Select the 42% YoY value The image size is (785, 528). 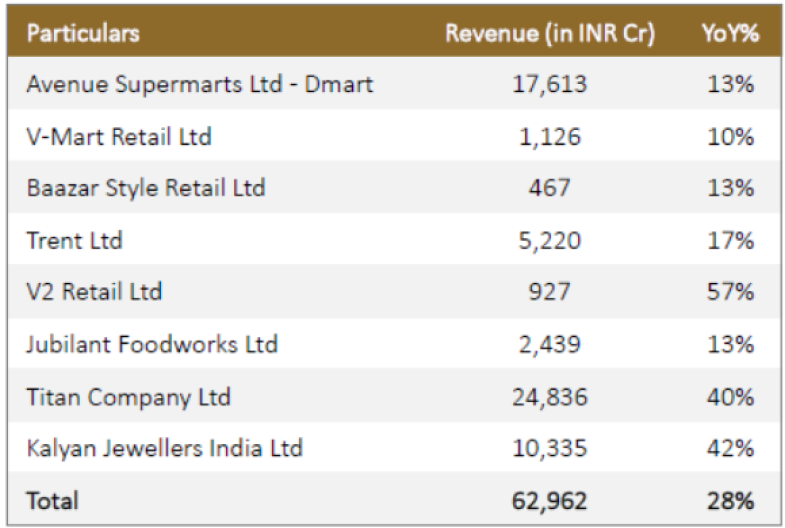(730, 448)
